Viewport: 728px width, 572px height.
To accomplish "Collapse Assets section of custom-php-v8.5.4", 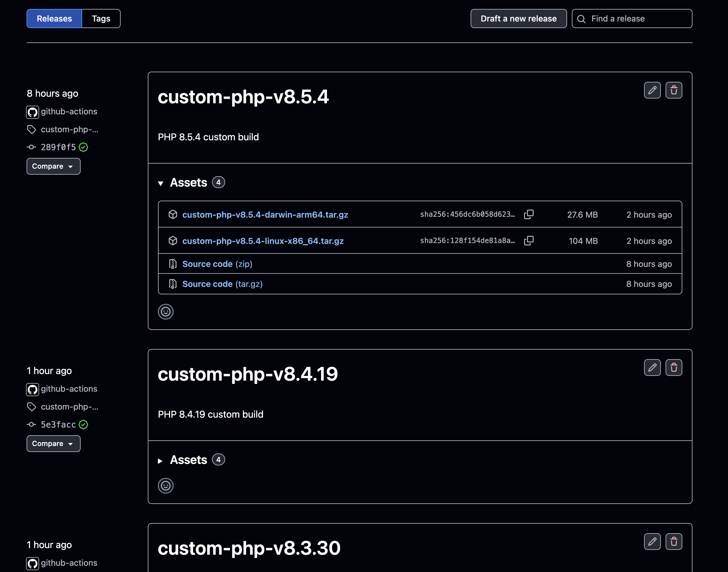I will [x=161, y=183].
